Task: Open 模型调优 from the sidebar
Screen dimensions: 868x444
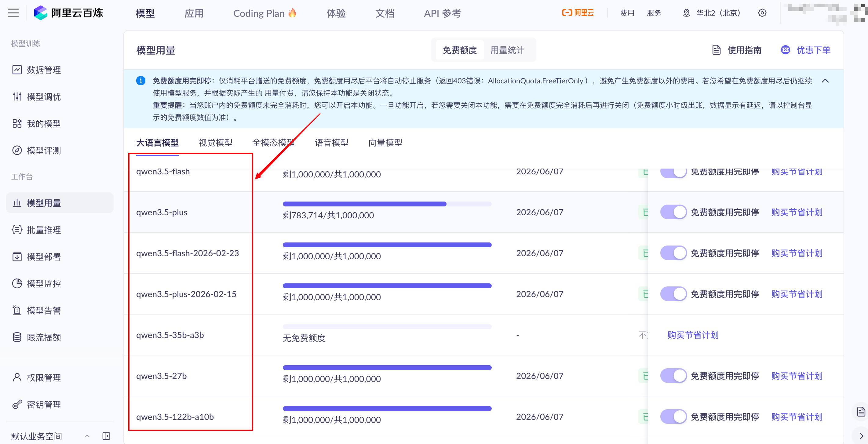Action: [44, 97]
